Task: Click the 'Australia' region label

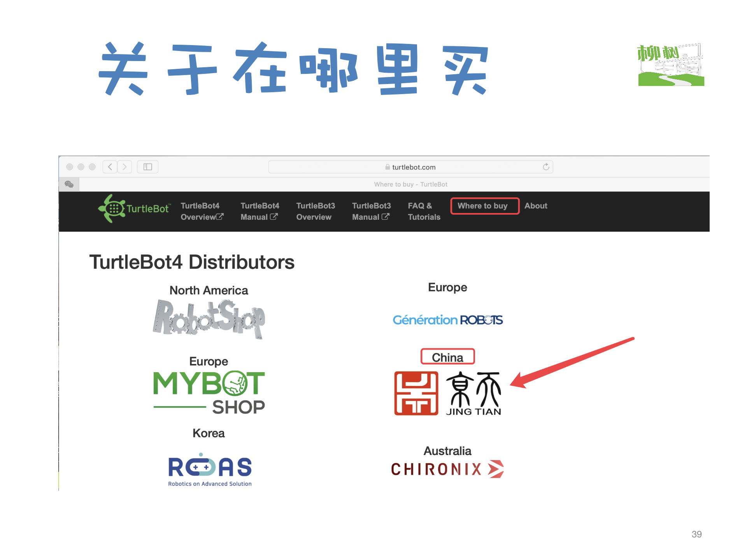Action: pos(447,451)
